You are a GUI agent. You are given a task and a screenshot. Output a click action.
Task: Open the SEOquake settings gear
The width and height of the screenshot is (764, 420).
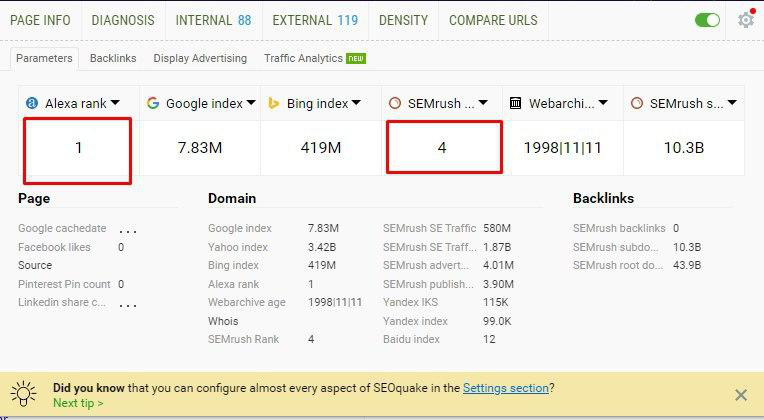745,20
